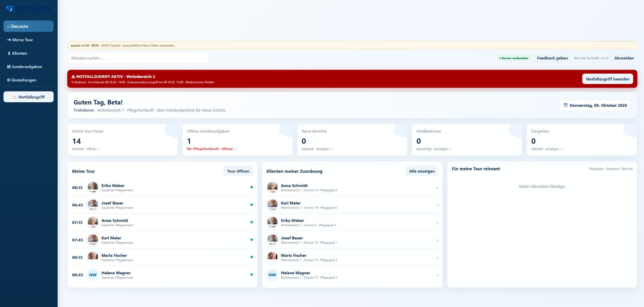Click the Tour öffnen button
This screenshot has width=644, height=307.
pos(238,171)
